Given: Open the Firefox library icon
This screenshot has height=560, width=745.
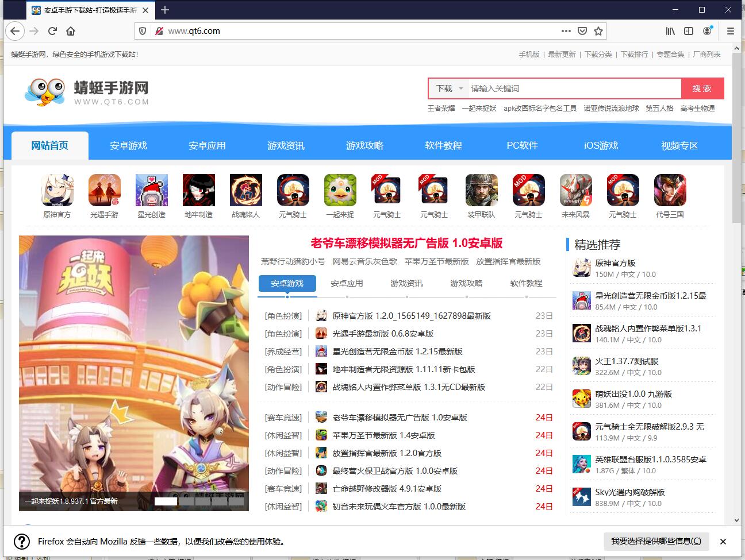Looking at the screenshot, I should click(671, 31).
